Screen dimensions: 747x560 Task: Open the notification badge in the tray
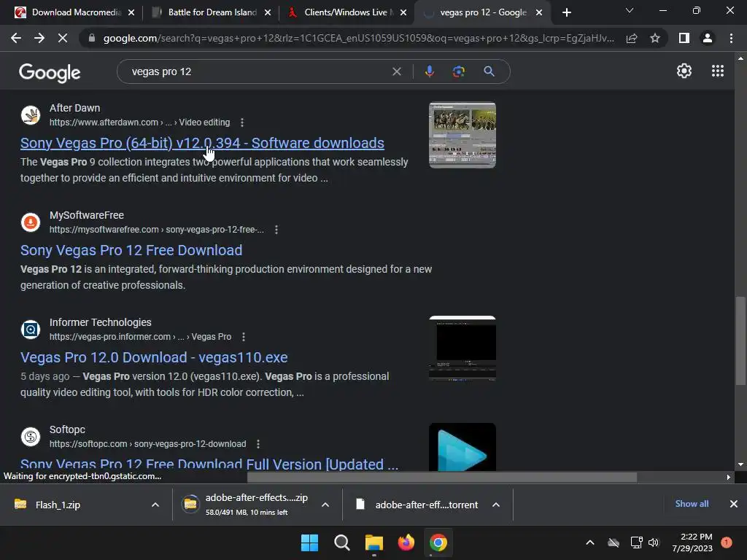(x=726, y=542)
